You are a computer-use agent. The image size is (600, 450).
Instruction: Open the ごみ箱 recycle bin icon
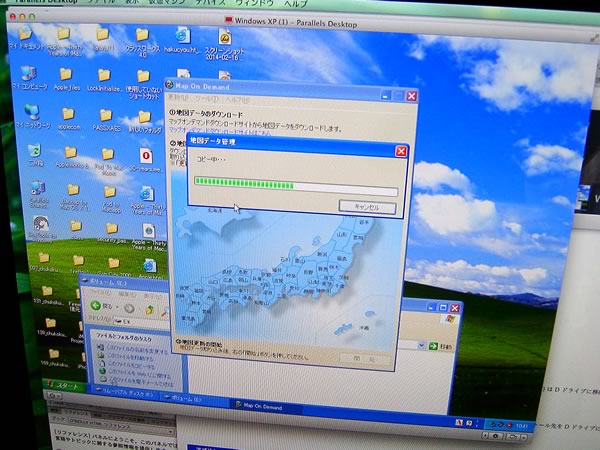point(34,150)
